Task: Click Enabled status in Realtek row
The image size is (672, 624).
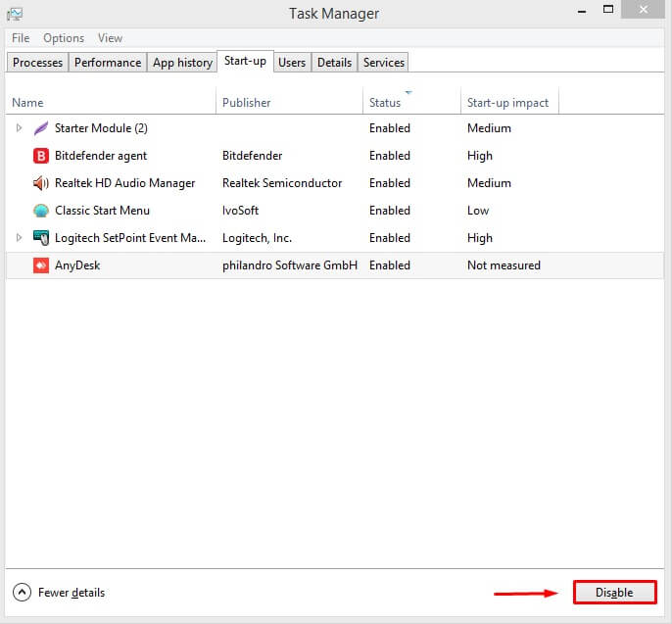Action: (390, 183)
